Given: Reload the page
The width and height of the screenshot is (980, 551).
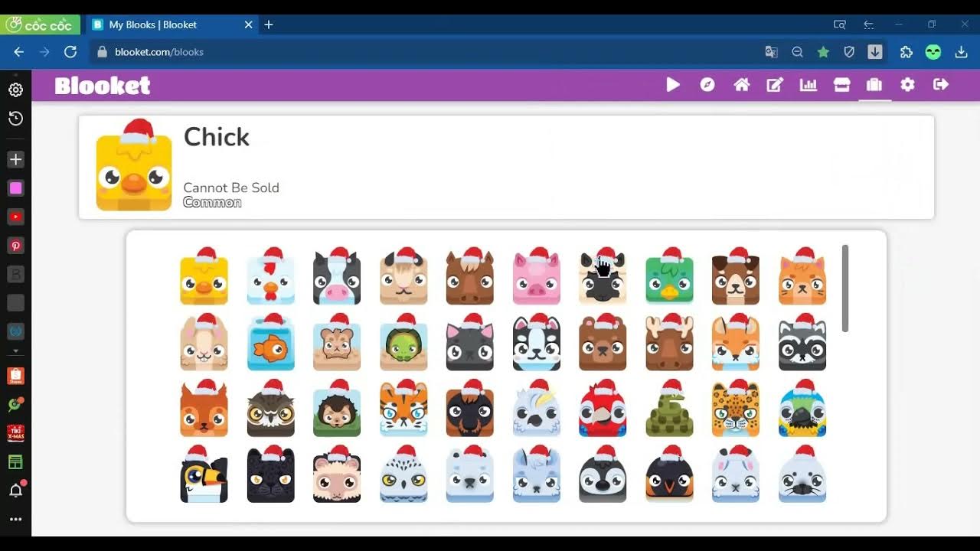Looking at the screenshot, I should click(x=70, y=52).
